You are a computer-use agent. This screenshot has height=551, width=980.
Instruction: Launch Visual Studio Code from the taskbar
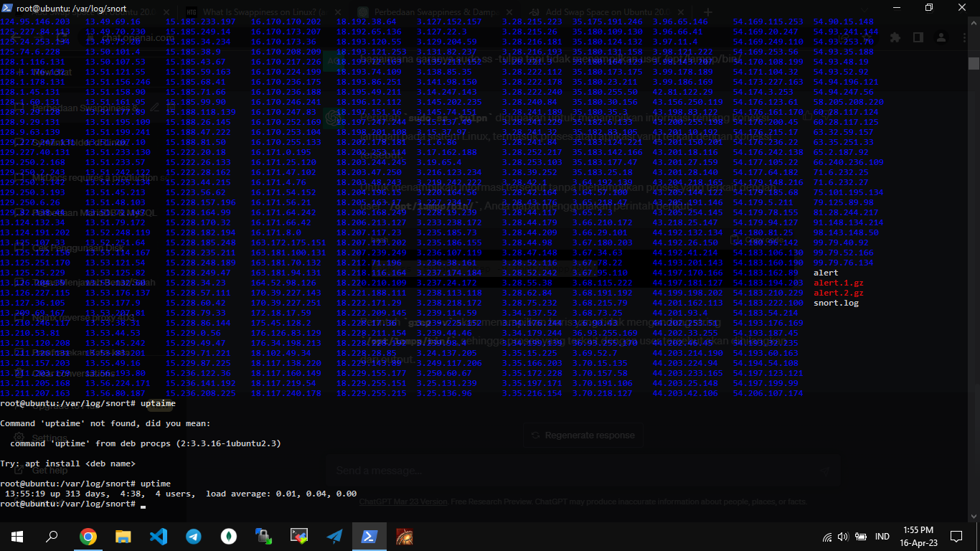coord(159,536)
